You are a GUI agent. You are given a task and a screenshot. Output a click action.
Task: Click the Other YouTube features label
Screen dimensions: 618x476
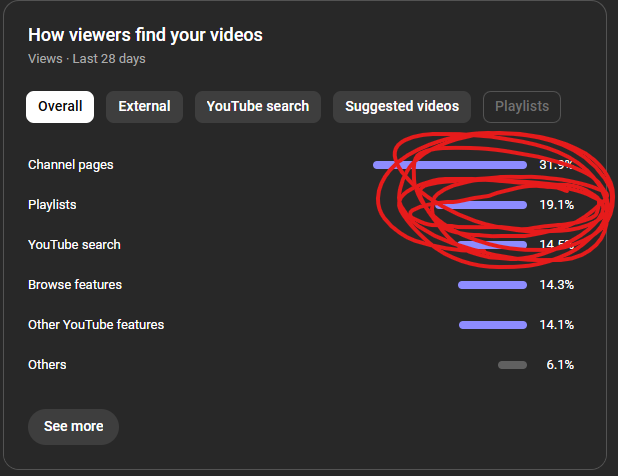96,325
